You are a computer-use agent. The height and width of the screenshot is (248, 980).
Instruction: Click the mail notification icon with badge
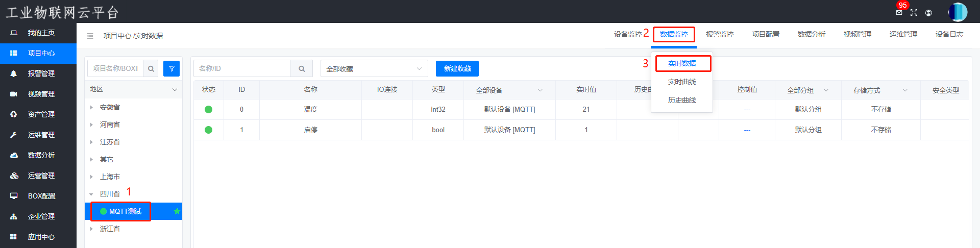[x=899, y=12]
